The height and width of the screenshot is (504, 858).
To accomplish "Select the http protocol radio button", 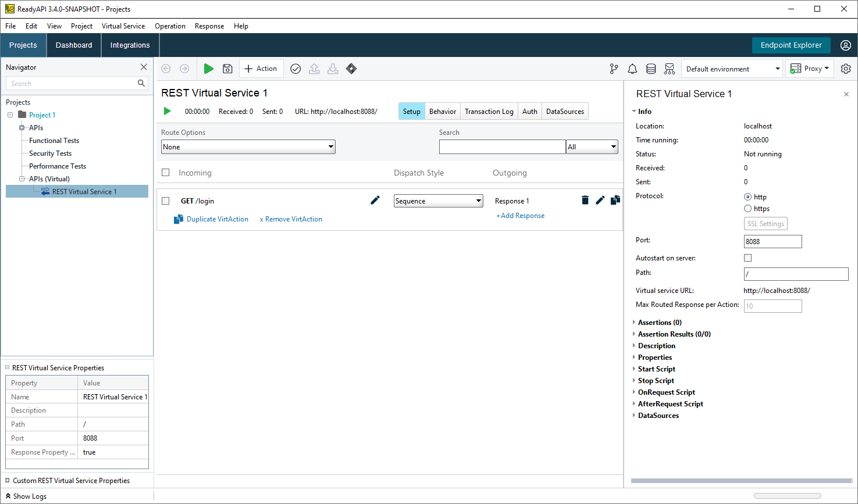I will [x=748, y=196].
